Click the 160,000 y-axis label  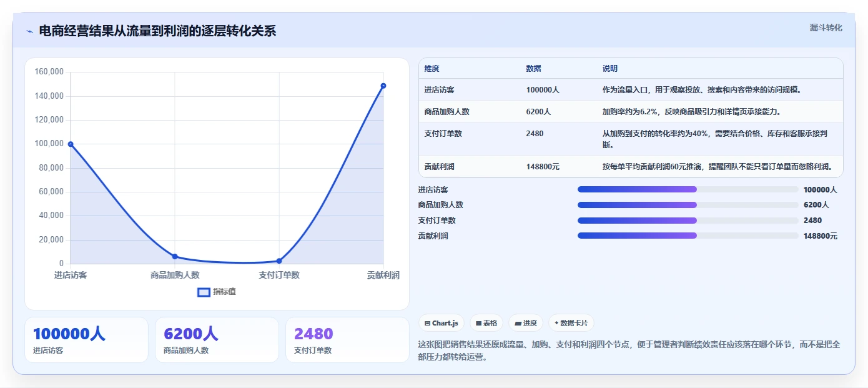(x=49, y=72)
